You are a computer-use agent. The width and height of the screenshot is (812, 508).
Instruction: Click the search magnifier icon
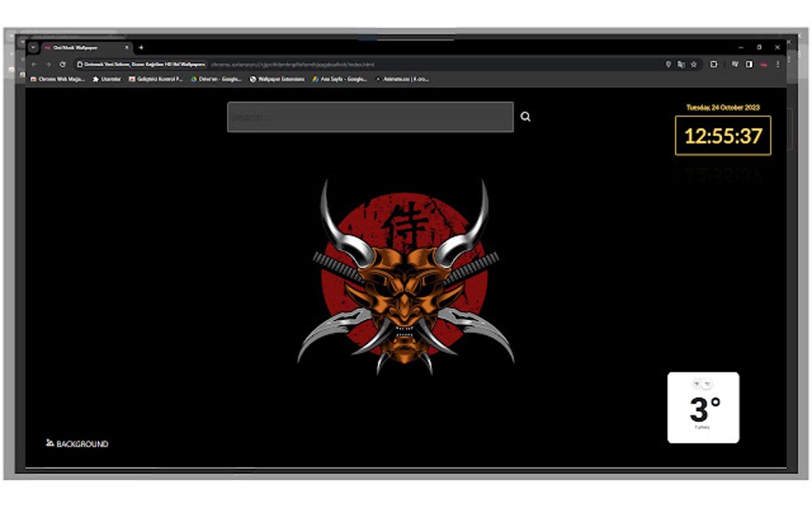(525, 116)
